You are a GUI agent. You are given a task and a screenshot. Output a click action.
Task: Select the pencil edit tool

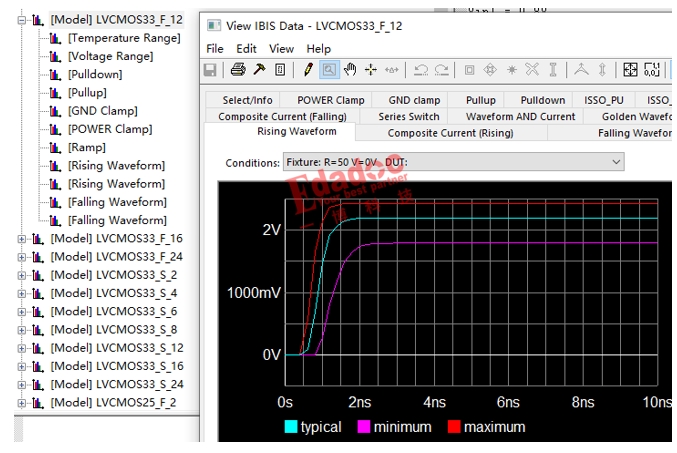307,70
